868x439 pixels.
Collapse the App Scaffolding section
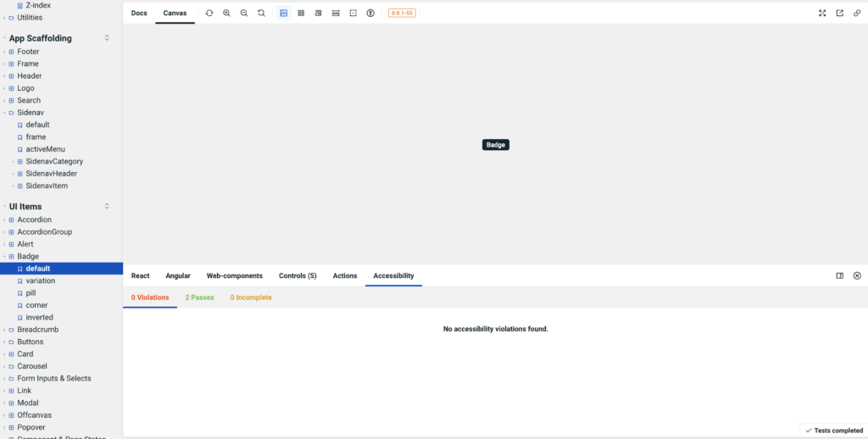[107, 38]
